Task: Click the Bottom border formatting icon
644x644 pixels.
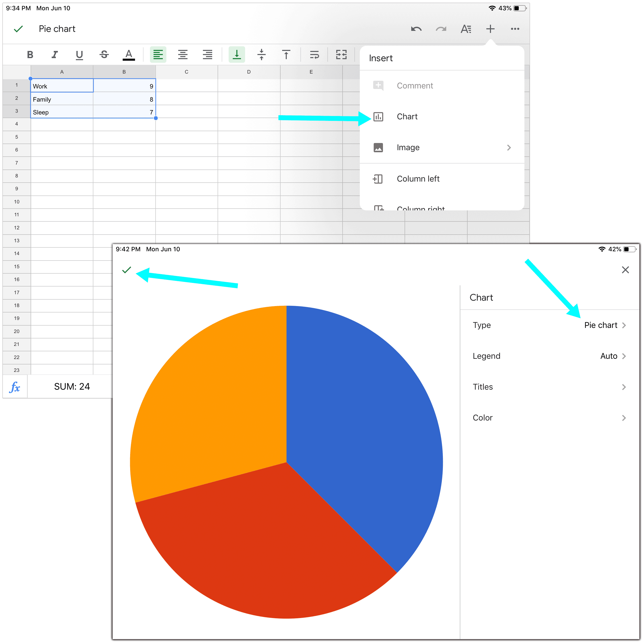Action: [x=235, y=54]
